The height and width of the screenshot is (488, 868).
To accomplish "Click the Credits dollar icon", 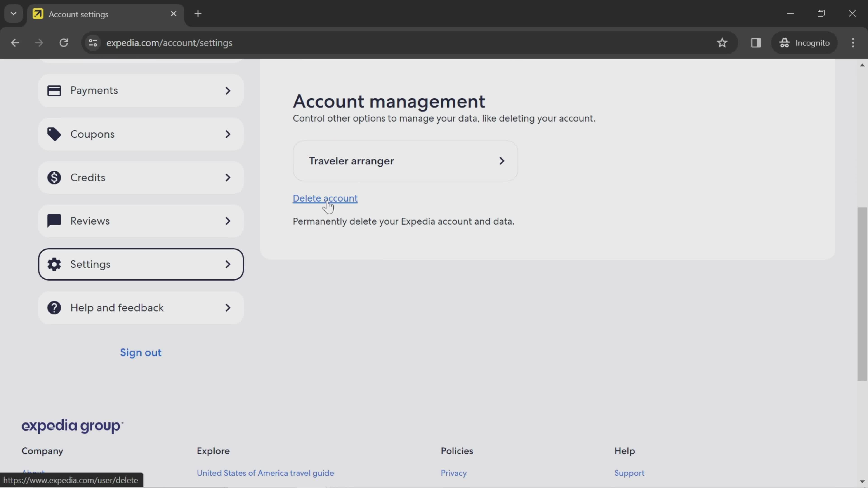I will tap(54, 178).
